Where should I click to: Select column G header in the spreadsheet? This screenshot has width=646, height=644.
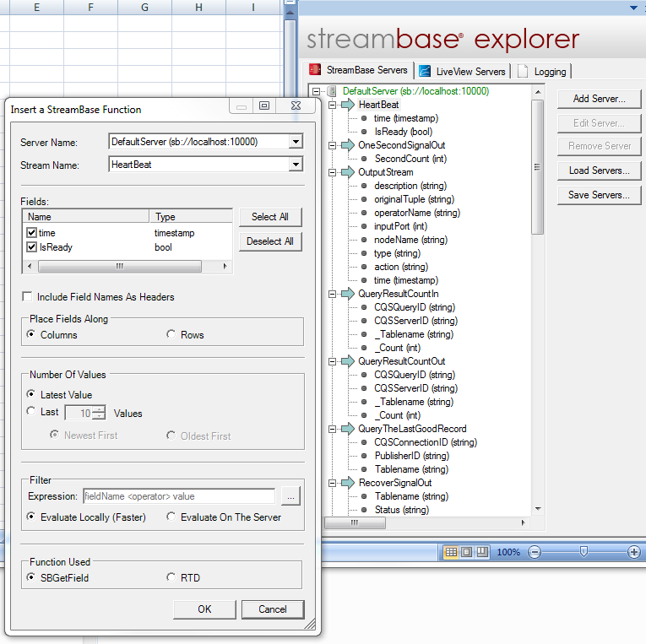(144, 8)
